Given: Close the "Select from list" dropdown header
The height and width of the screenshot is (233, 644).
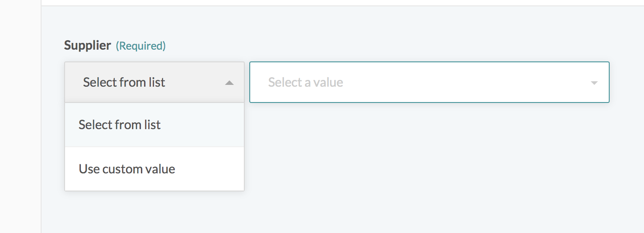Looking at the screenshot, I should (124, 82).
